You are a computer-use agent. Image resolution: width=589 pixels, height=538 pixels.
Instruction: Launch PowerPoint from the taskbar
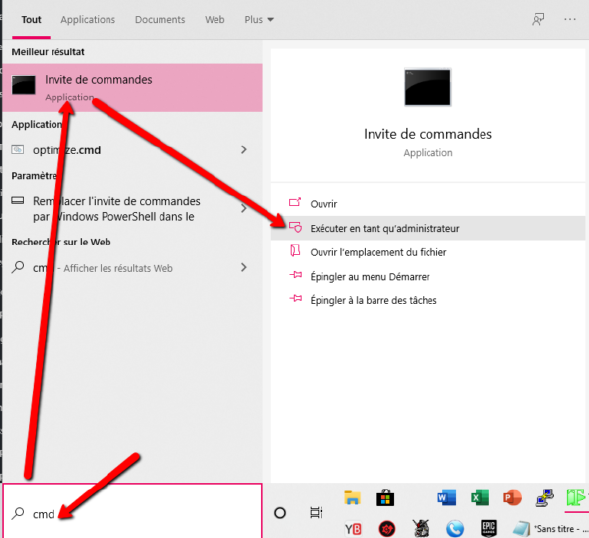click(512, 498)
